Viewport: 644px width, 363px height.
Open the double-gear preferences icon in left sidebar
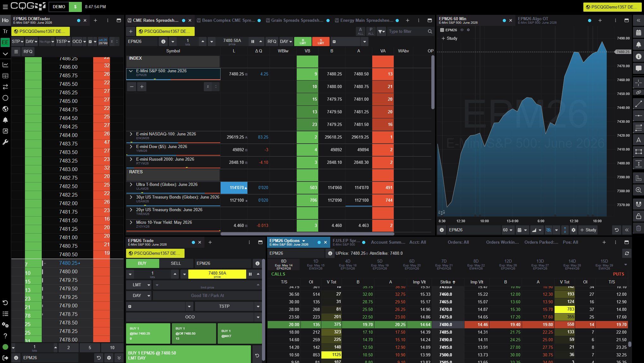(5, 325)
